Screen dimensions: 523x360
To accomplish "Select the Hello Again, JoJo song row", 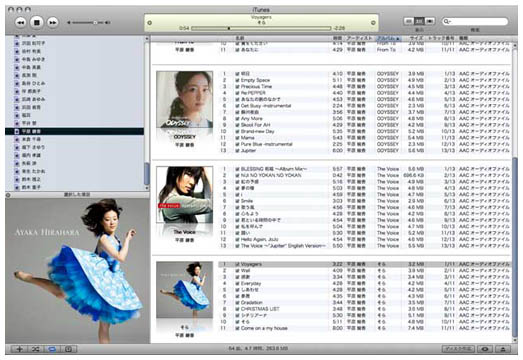I will tap(365, 239).
